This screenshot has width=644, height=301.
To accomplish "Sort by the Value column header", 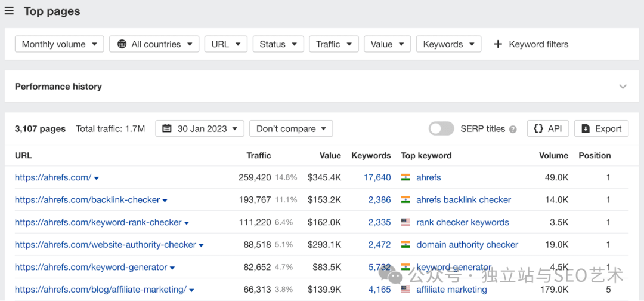I will (330, 156).
